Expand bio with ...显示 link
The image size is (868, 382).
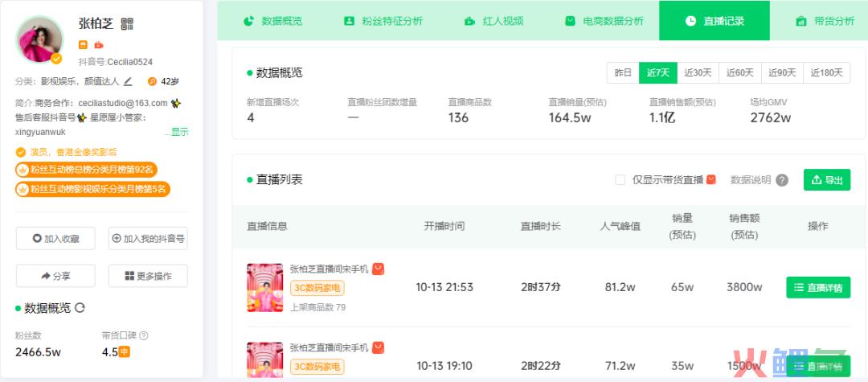click(x=177, y=132)
